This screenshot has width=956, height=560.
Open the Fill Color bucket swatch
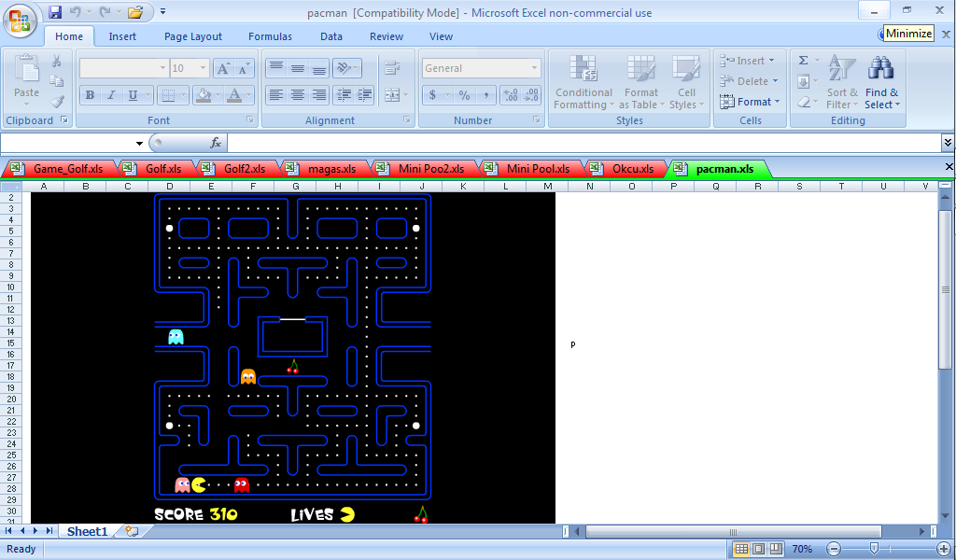click(204, 95)
